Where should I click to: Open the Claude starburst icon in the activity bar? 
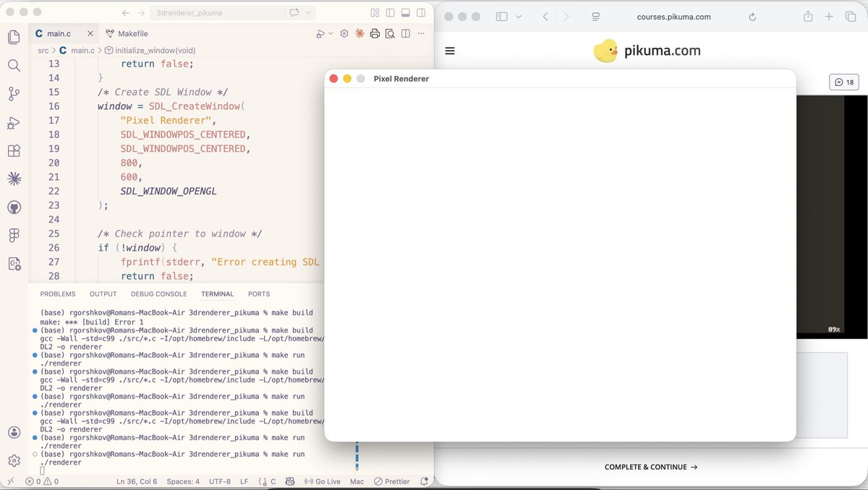14,179
